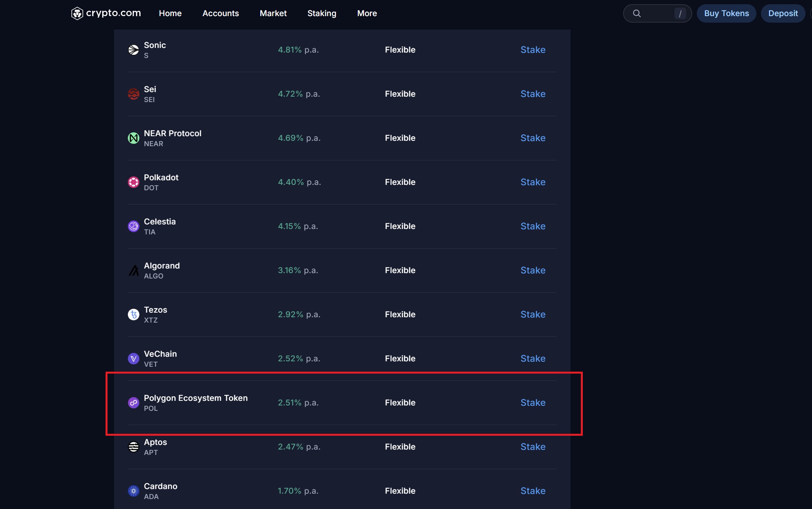Click the Aptos coin icon
The height and width of the screenshot is (509, 812).
[x=134, y=447]
